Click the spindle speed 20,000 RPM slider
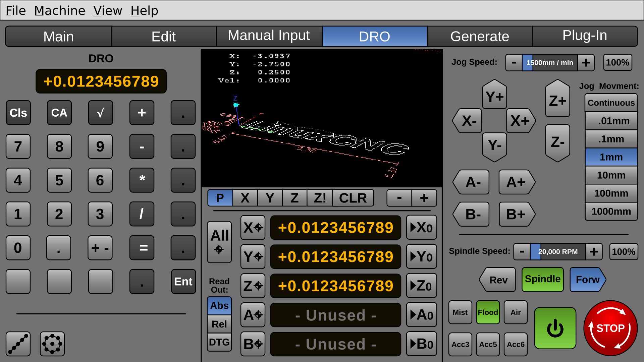 [558, 252]
